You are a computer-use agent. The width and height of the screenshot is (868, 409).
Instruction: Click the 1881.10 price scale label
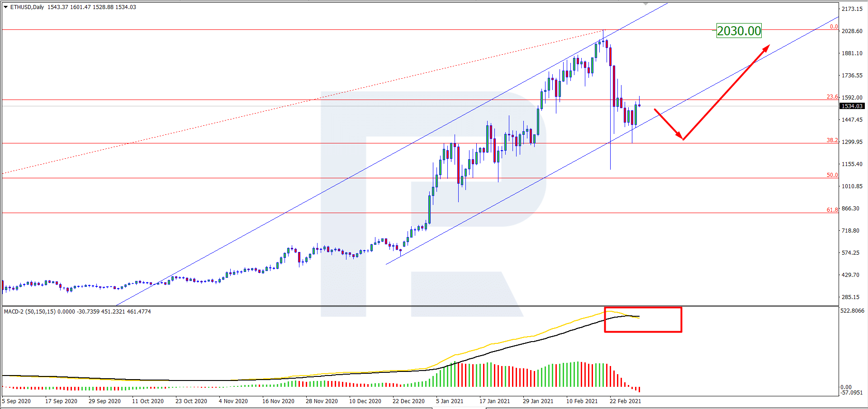(852, 53)
